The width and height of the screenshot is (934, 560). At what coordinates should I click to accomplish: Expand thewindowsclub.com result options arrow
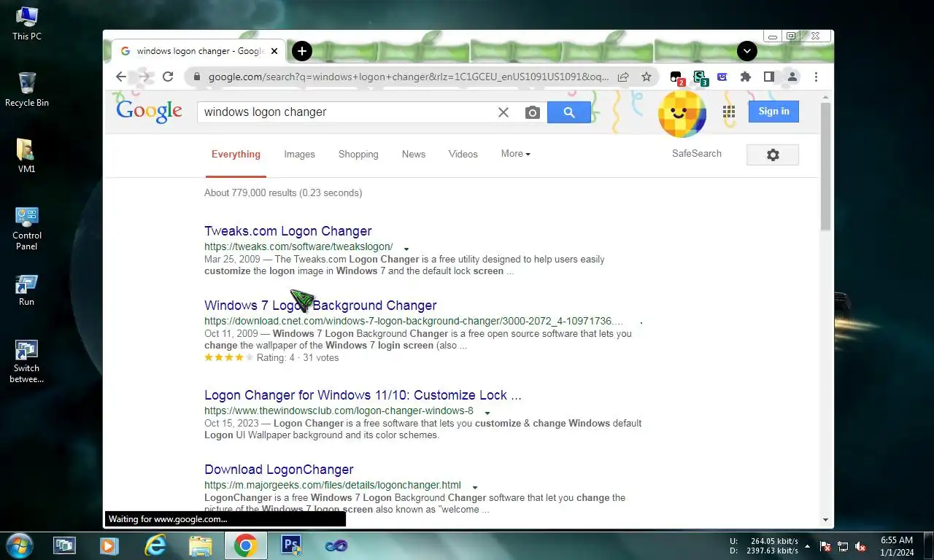[x=487, y=412]
